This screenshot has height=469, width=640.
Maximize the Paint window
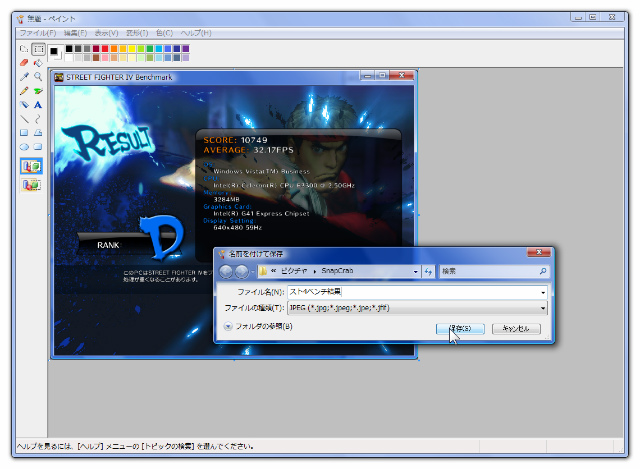593,17
